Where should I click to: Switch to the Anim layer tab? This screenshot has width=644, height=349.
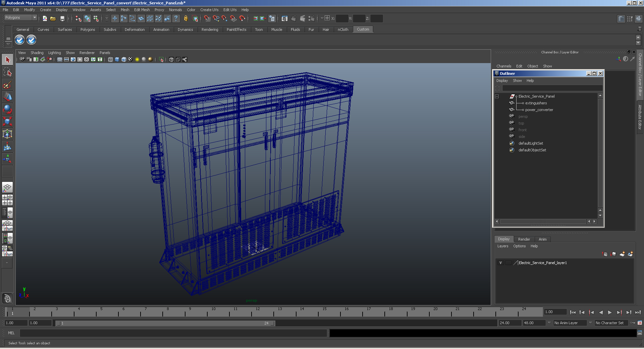pos(542,239)
